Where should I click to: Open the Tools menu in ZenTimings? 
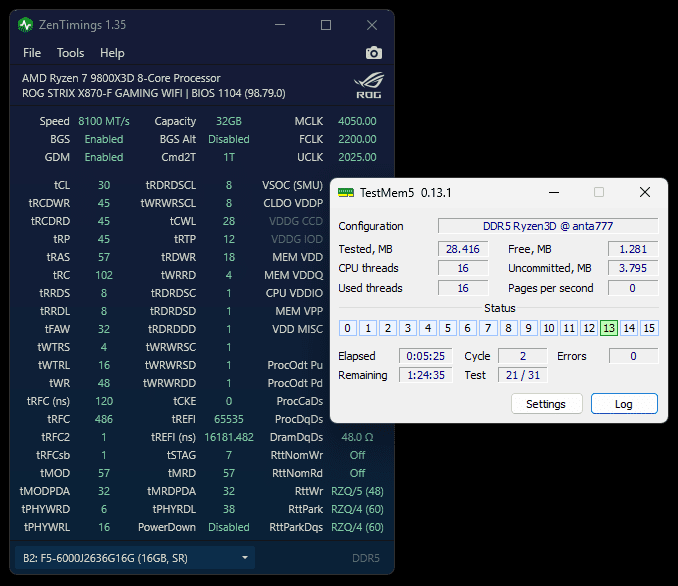point(70,53)
